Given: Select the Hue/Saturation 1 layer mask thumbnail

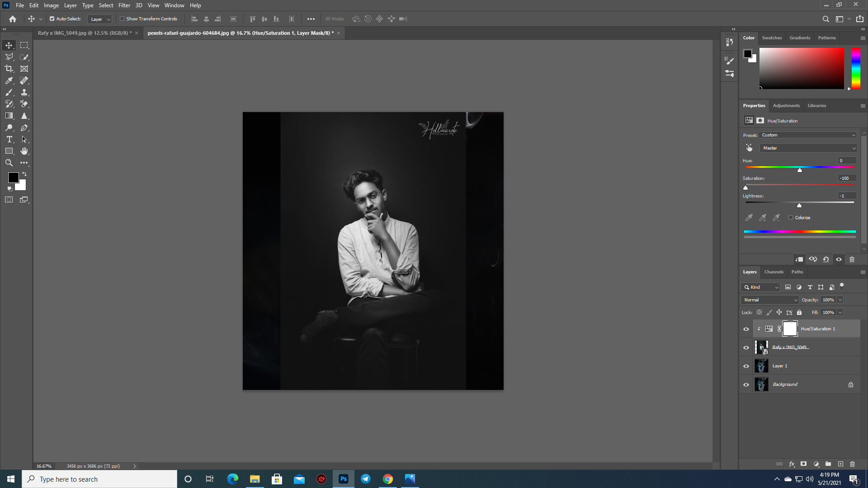Looking at the screenshot, I should pos(790,328).
